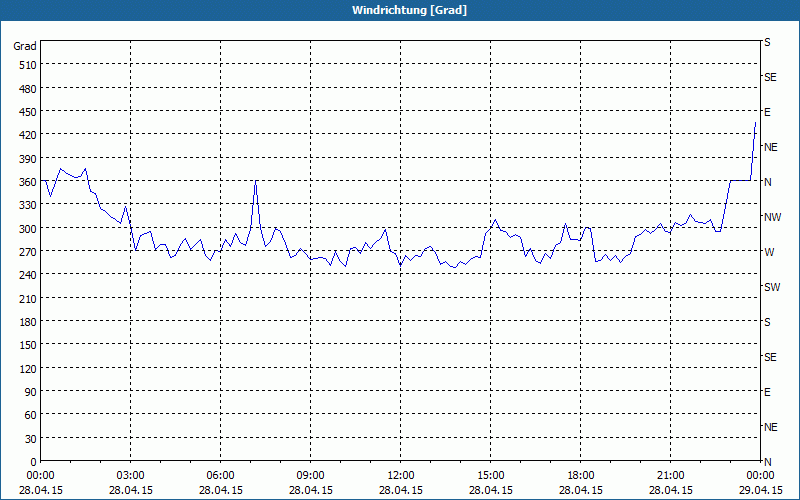Click the 120 y-axis label
The image size is (800, 500).
(x=28, y=368)
